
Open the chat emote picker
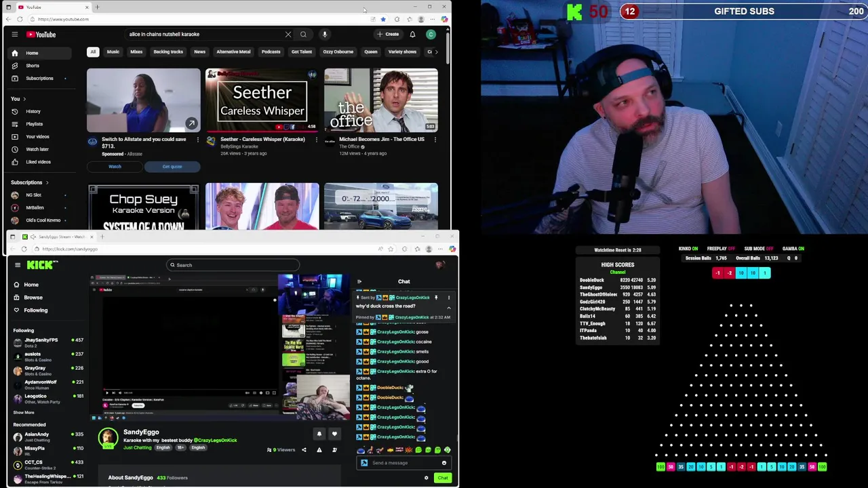[x=444, y=463]
